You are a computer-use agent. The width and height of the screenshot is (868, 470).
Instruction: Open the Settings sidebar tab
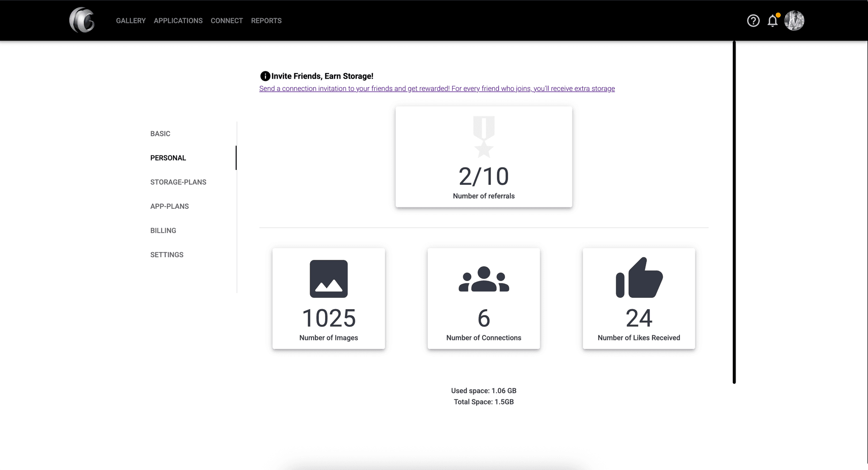[x=167, y=255]
